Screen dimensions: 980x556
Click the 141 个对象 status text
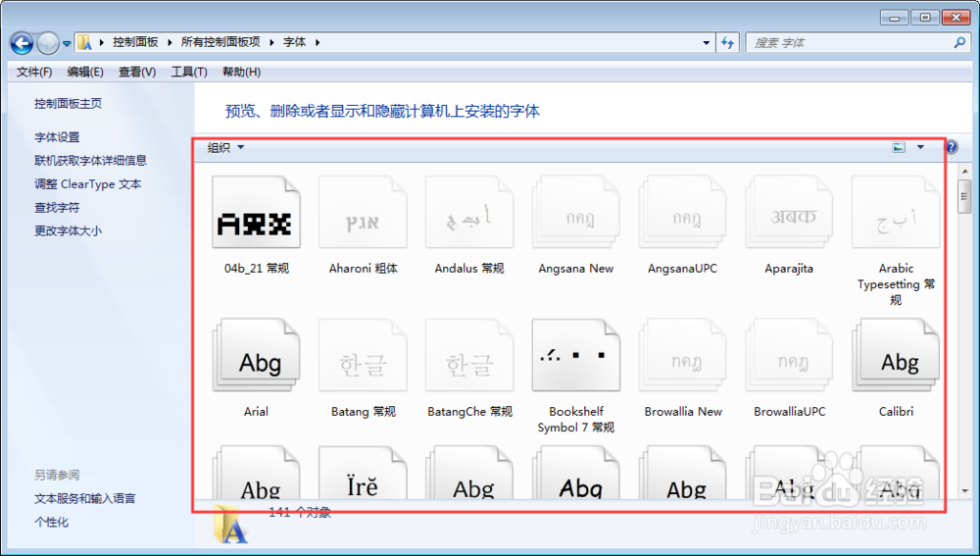(300, 512)
